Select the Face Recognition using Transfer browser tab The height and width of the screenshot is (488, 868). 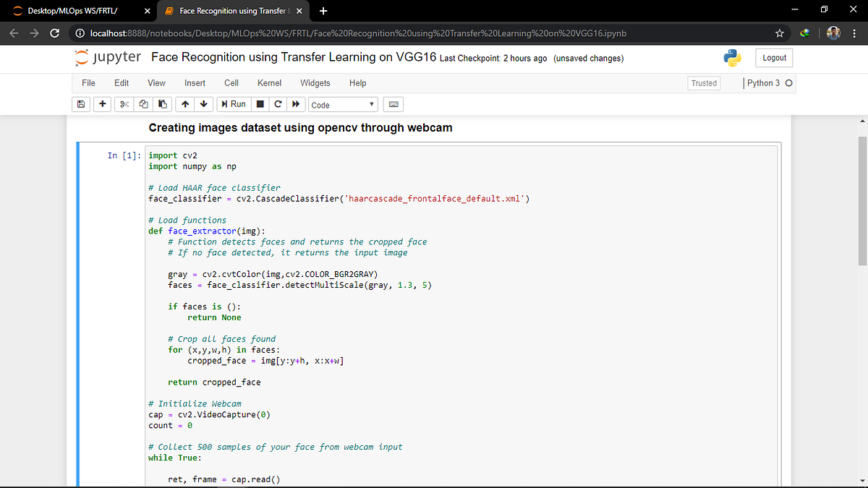[x=231, y=11]
